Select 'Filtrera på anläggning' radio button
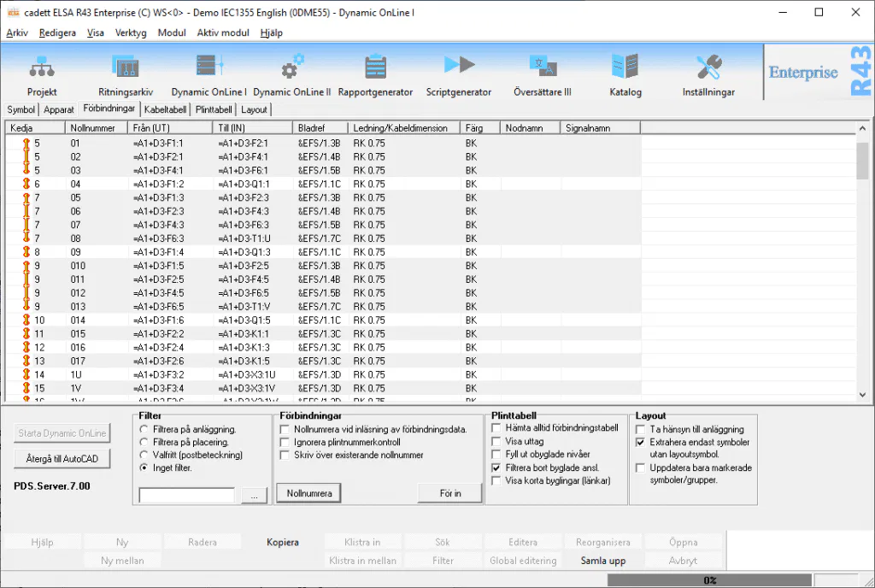The width and height of the screenshot is (875, 588). (144, 430)
